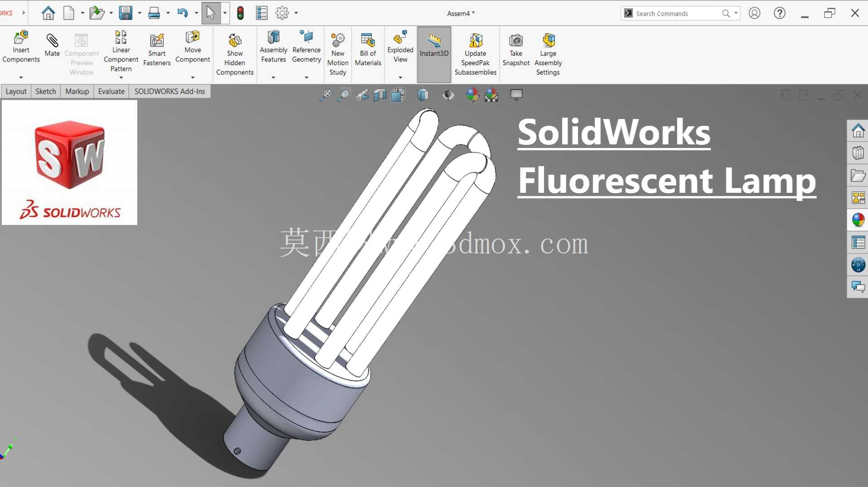Start a New Motion Study
The width and height of the screenshot is (868, 487).
[338, 54]
